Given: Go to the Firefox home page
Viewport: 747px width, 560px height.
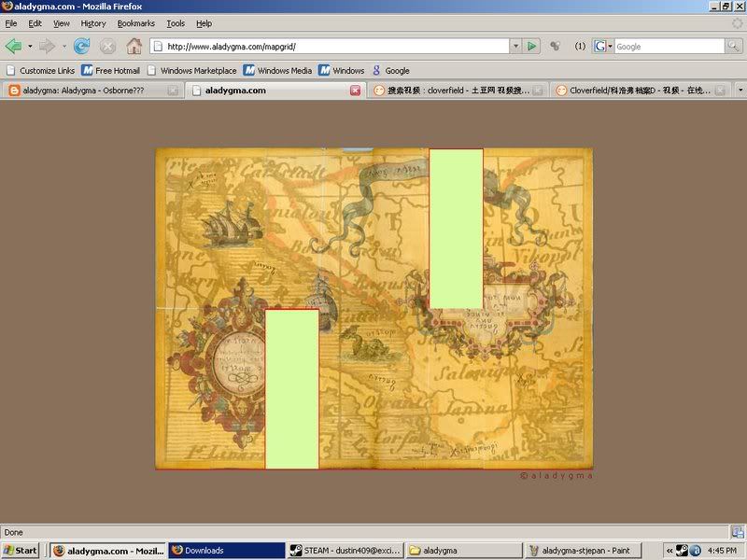Looking at the screenshot, I should [x=134, y=46].
